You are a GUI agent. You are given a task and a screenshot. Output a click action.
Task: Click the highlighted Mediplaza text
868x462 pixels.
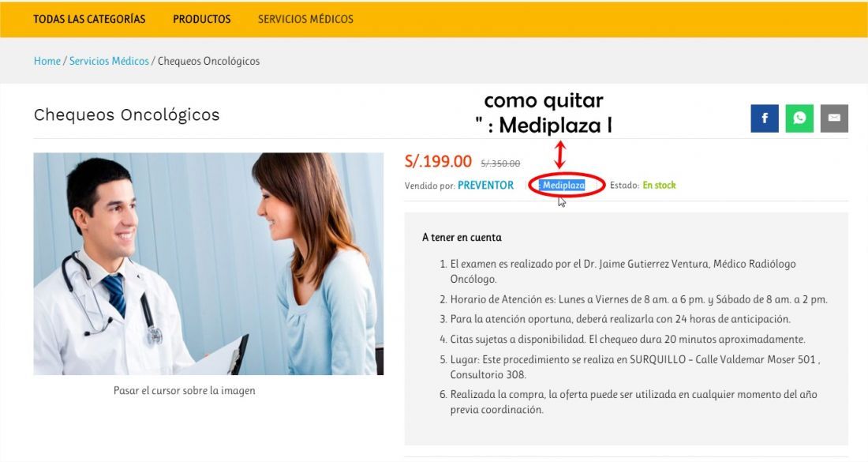click(x=563, y=185)
